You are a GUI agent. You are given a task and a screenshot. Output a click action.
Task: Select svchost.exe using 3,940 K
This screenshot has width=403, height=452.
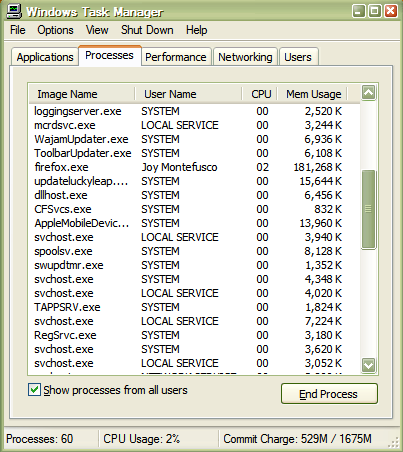194,237
